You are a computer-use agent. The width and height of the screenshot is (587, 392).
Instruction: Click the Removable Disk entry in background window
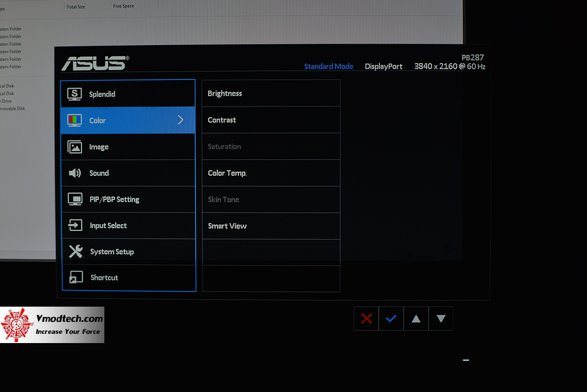(x=13, y=109)
